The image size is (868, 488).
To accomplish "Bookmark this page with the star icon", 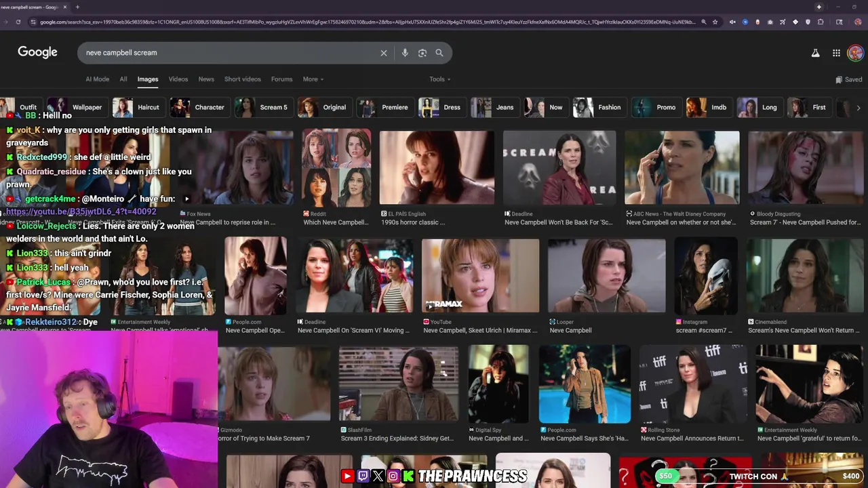I will click(x=715, y=22).
